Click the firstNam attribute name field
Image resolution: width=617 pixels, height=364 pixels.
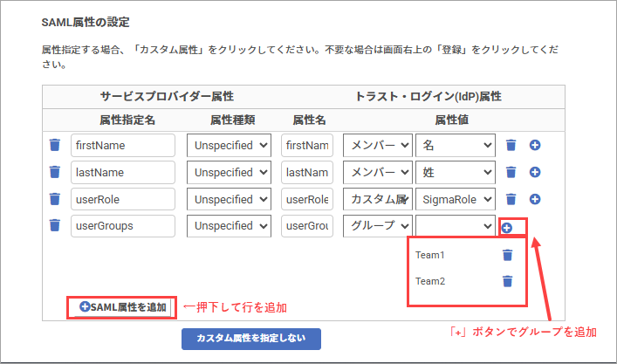[307, 145]
